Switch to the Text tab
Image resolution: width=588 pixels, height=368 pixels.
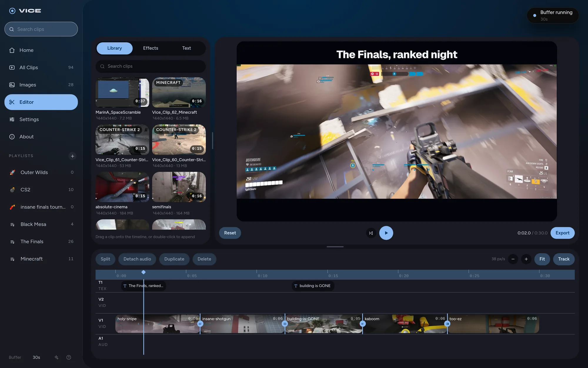coord(186,48)
